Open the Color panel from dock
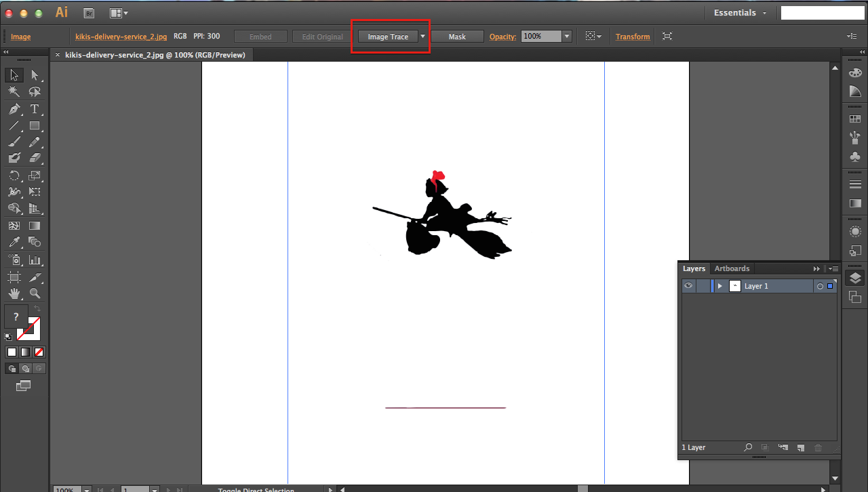 pyautogui.click(x=855, y=73)
